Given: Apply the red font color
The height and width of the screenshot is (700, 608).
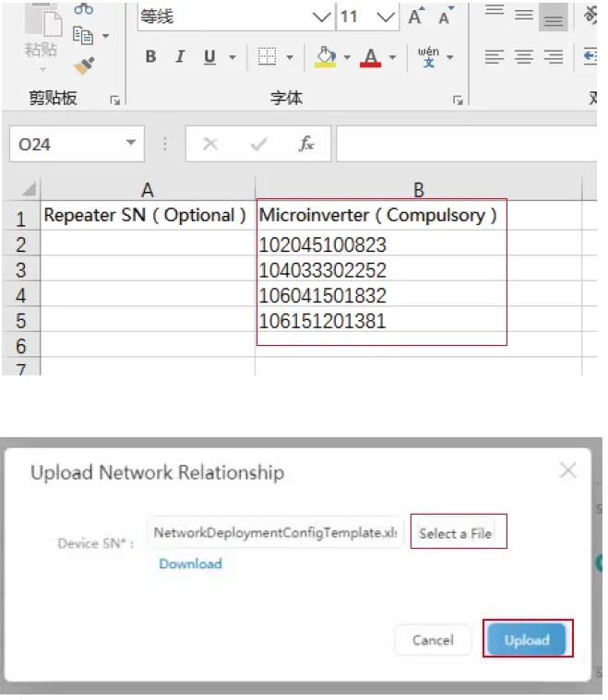Looking at the screenshot, I should 370,57.
